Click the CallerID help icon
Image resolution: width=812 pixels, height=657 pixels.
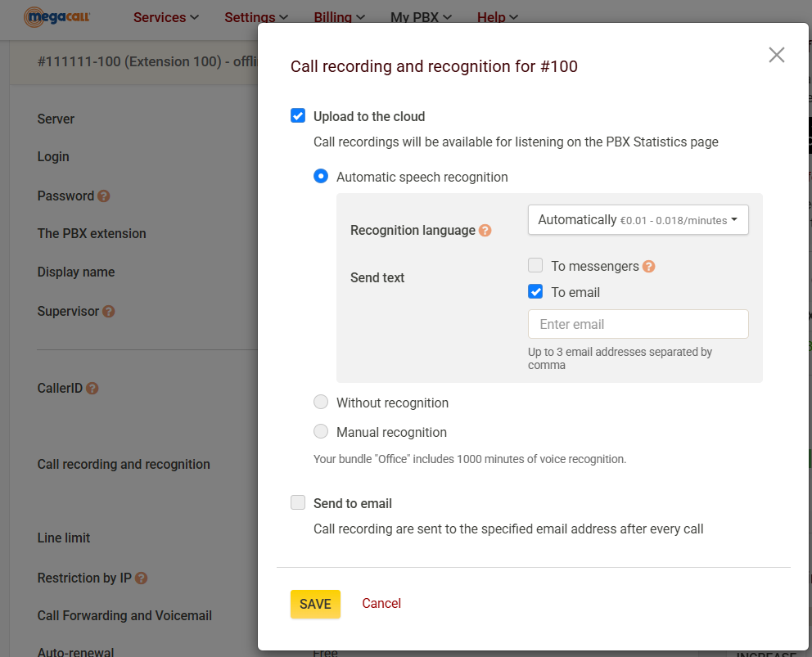tap(92, 389)
